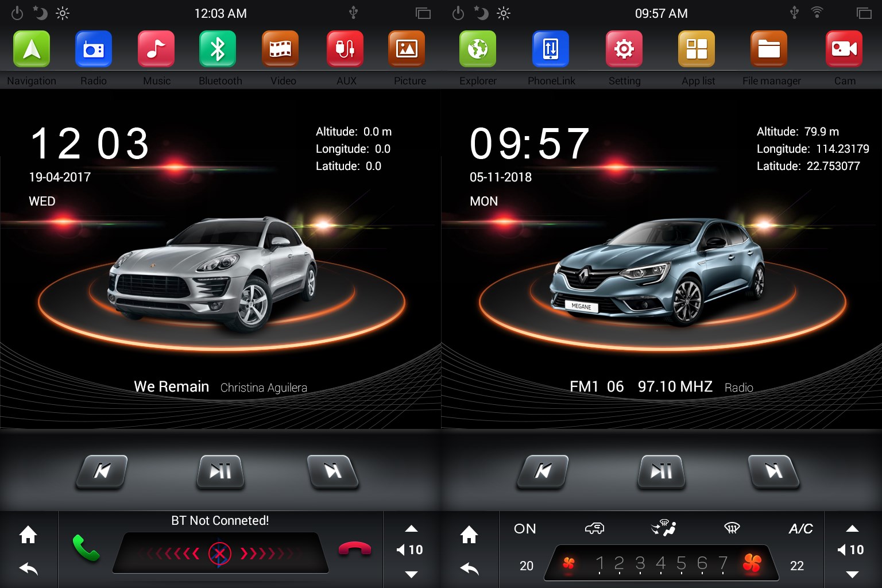882x588 pixels.
Task: Open recent apps on the 12:03 screen
Action: coord(423,13)
